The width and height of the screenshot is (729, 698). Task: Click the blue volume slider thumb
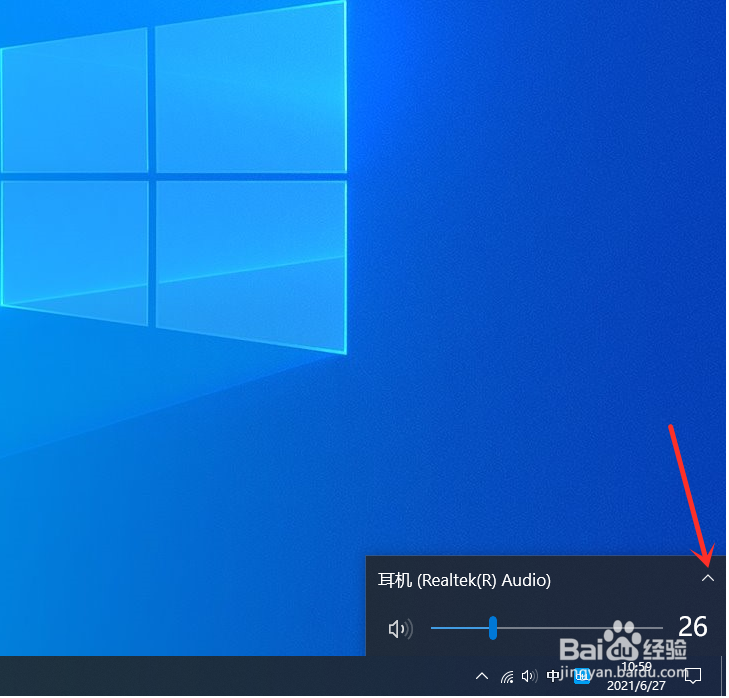495,630
